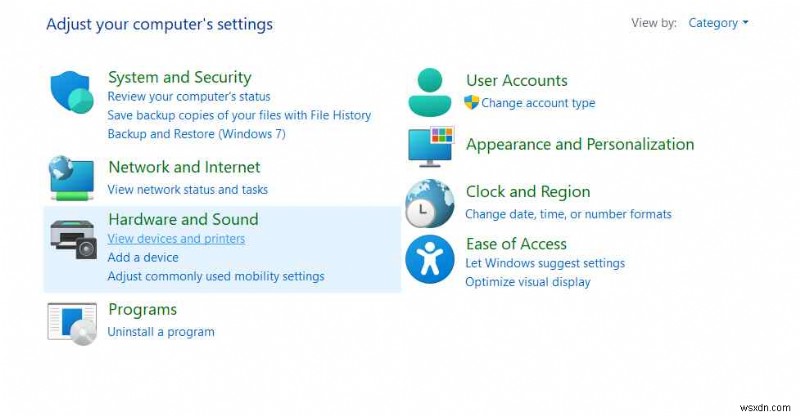The image size is (800, 416).
Task: Open the Ease of Access icon
Action: (x=430, y=259)
